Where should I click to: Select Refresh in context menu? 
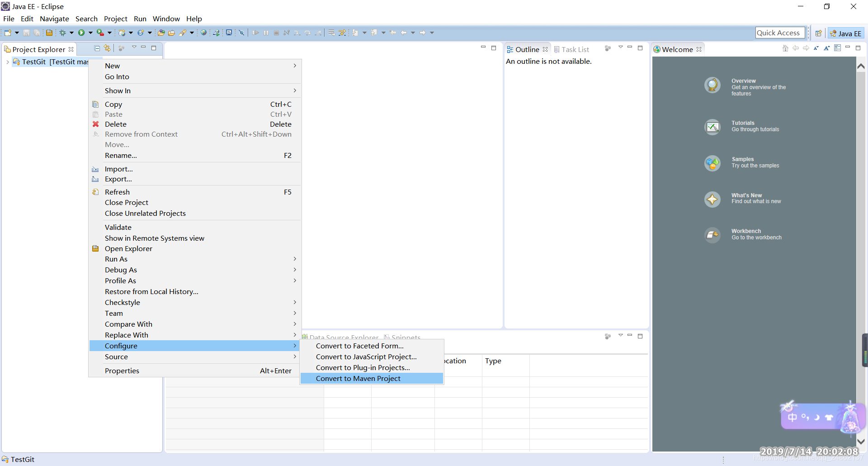(x=195, y=192)
